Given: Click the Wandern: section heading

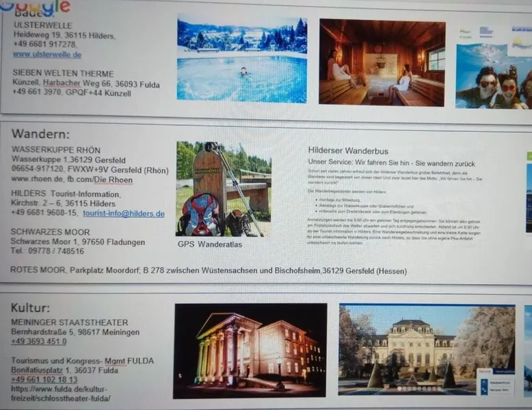Looking at the screenshot, I should point(40,133).
